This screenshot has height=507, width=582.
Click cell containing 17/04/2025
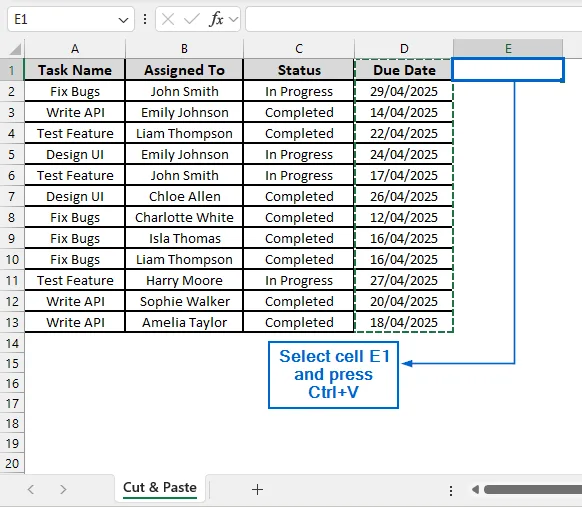[x=404, y=175]
